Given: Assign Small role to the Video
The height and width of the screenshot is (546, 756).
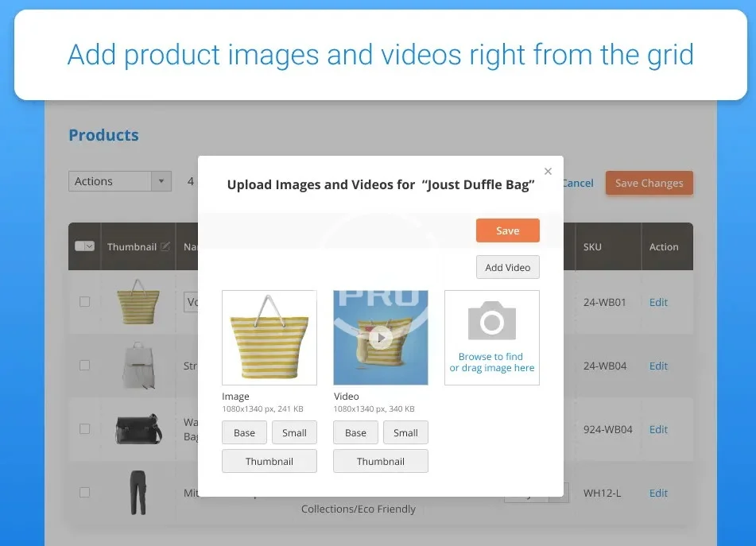Looking at the screenshot, I should click(405, 432).
